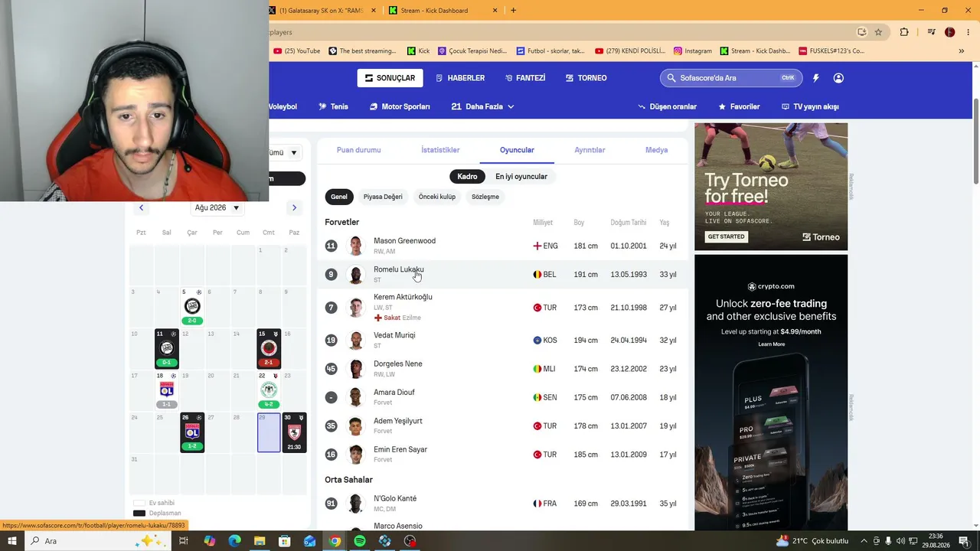
Task: Click the SONUÇLAR button
Action: coord(390,78)
